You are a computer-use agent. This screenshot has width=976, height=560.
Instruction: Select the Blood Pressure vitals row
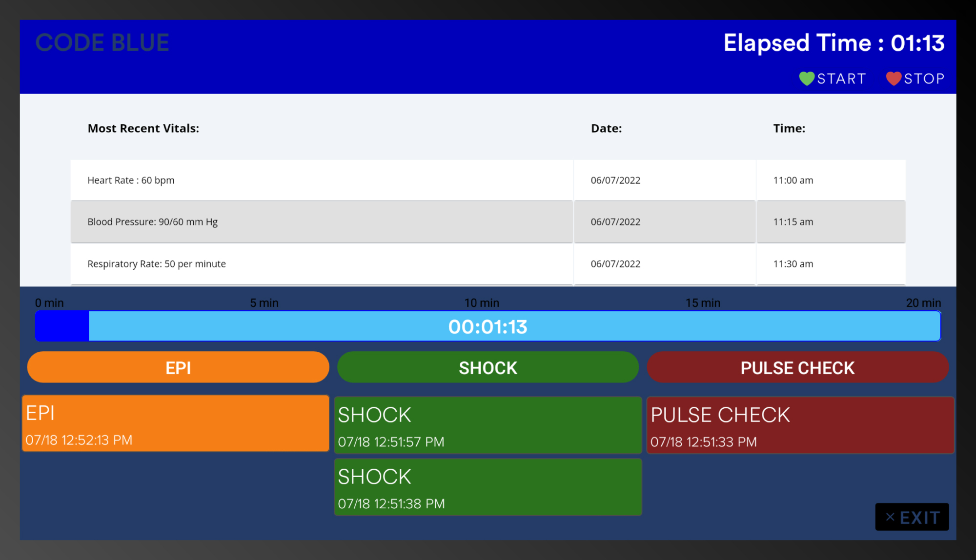(322, 222)
